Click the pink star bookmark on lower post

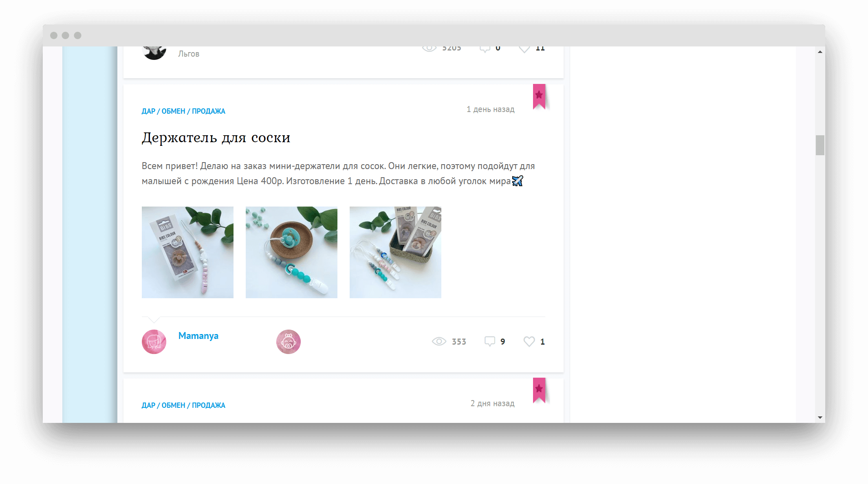[539, 389]
